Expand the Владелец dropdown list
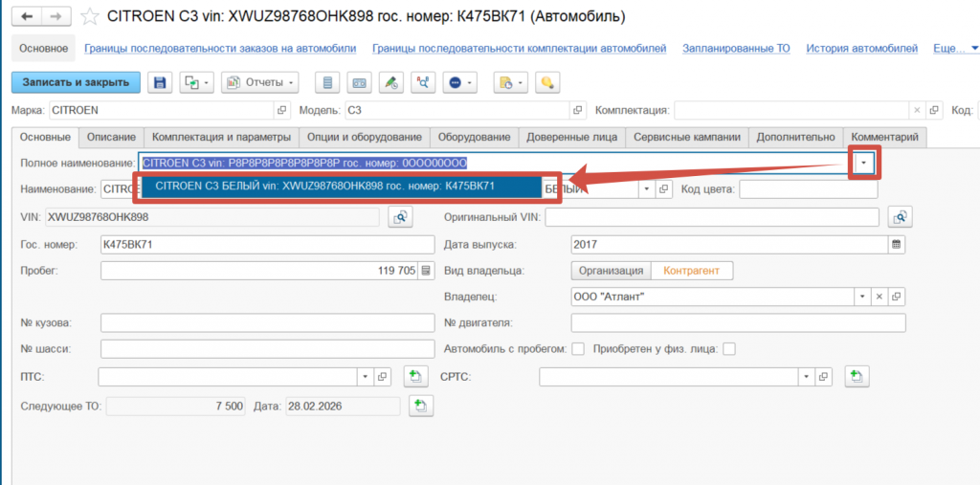The height and width of the screenshot is (485, 980). point(861,297)
